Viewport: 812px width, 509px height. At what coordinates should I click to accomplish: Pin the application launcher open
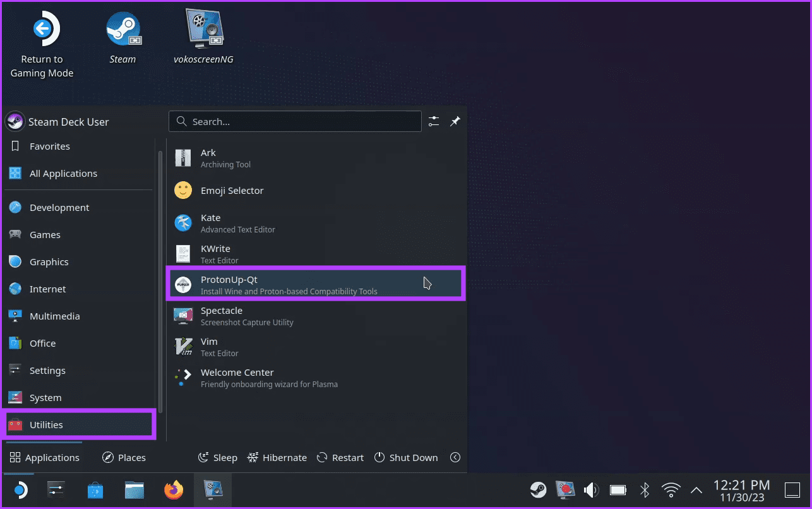pyautogui.click(x=455, y=121)
